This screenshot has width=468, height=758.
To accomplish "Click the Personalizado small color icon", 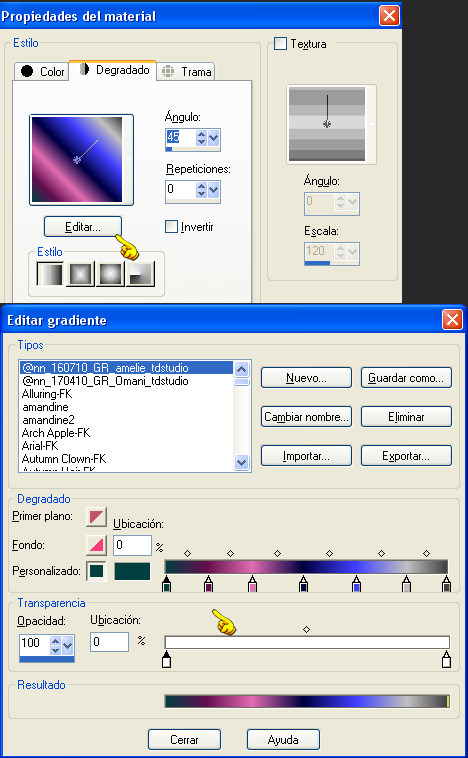I will [x=96, y=571].
